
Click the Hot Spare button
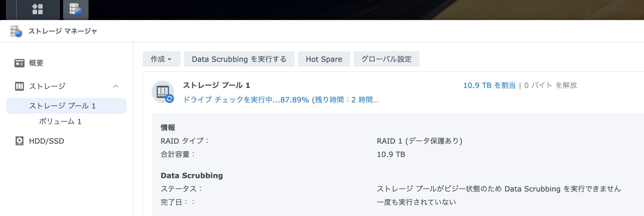pyautogui.click(x=324, y=59)
